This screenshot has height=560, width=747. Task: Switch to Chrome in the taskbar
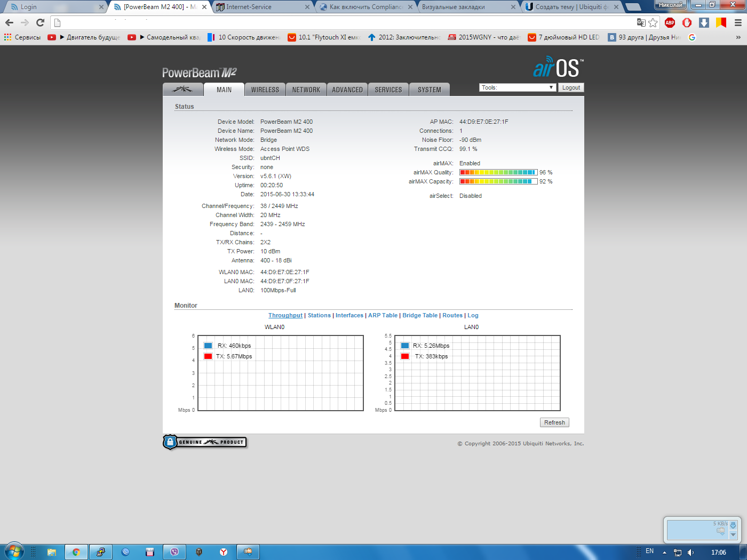pyautogui.click(x=76, y=552)
